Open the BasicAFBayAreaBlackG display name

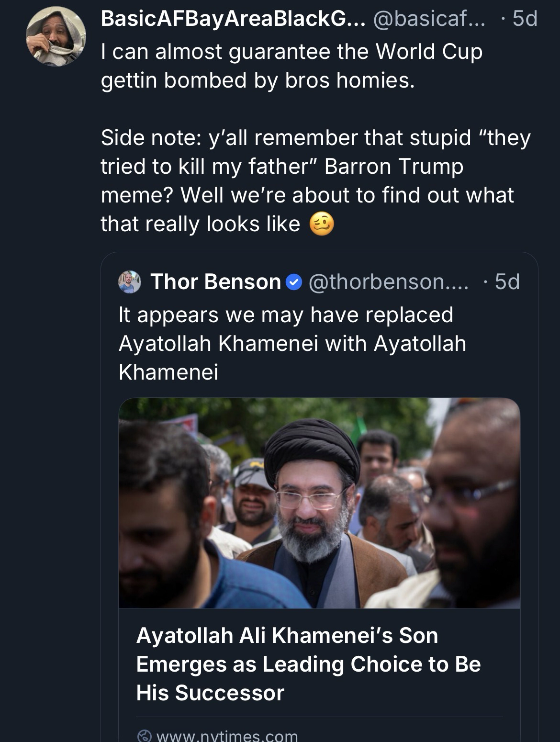[x=233, y=19]
